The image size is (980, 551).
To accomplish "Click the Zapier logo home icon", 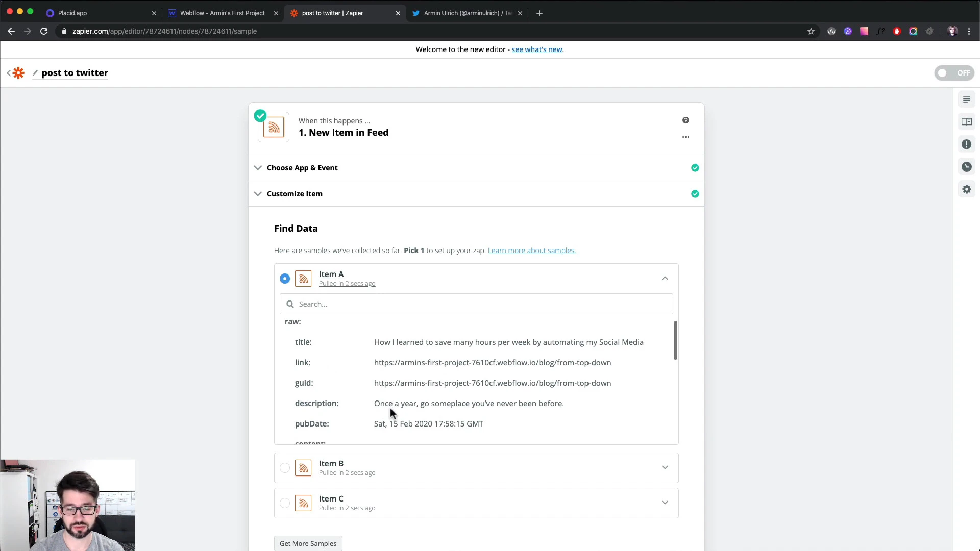I will tap(19, 73).
